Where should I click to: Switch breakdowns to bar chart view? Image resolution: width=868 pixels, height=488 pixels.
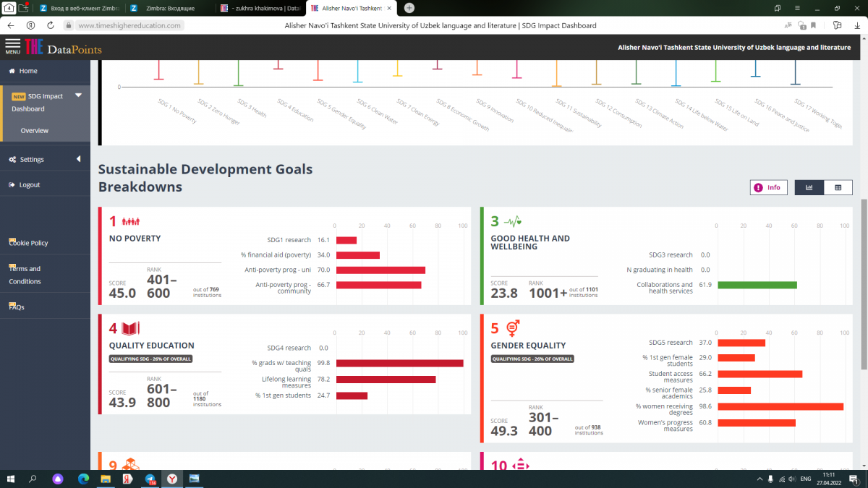click(809, 187)
